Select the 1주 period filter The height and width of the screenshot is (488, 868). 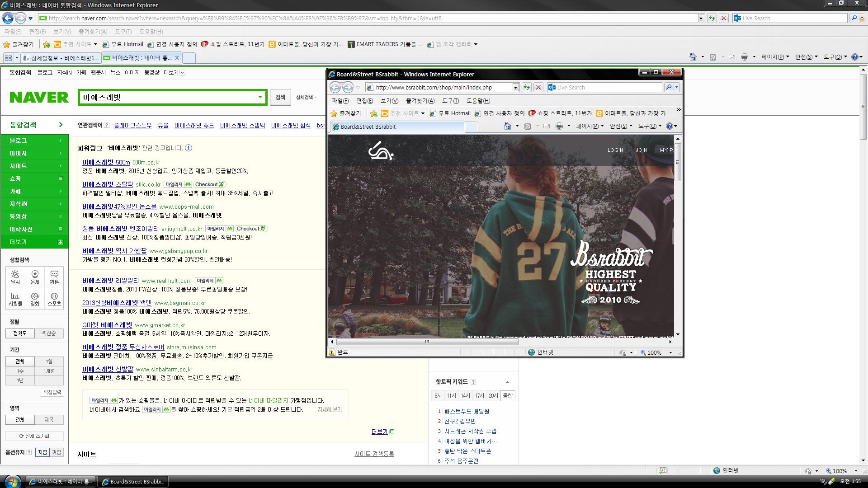pyautogui.click(x=20, y=371)
